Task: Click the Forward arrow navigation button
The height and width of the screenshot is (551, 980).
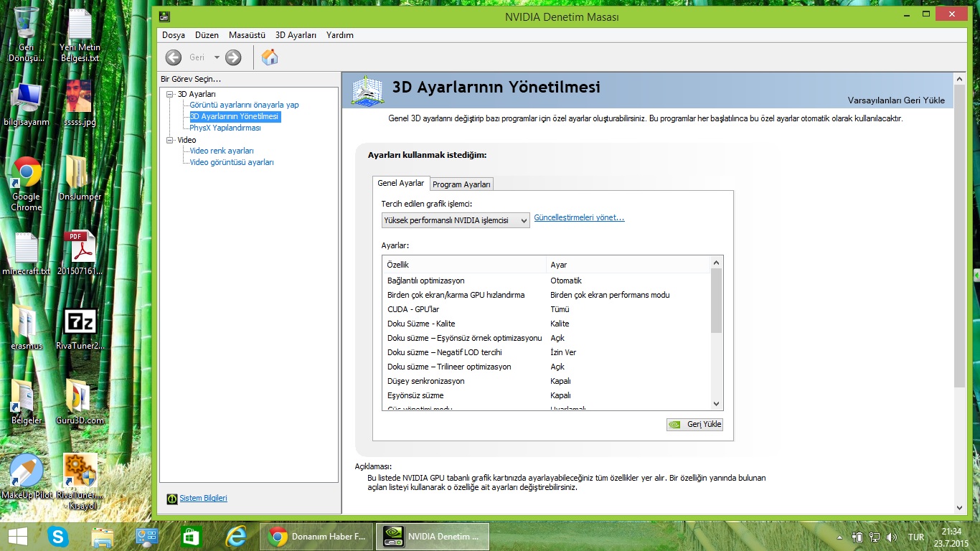Action: 233,57
